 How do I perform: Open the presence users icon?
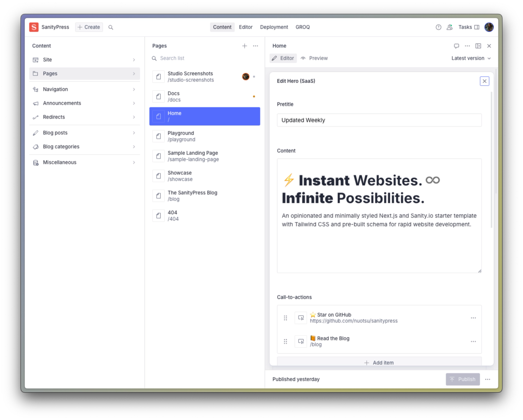pos(450,27)
